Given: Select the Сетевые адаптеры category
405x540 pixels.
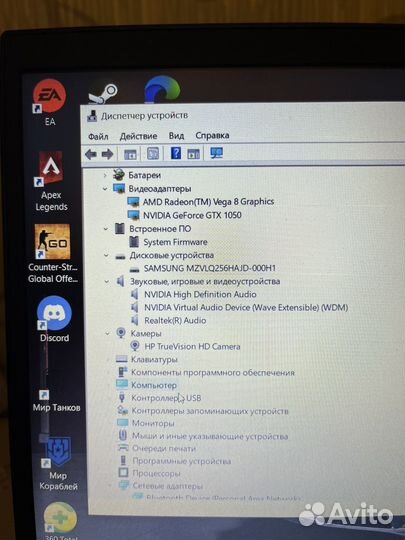Looking at the screenshot, I should 168,486.
